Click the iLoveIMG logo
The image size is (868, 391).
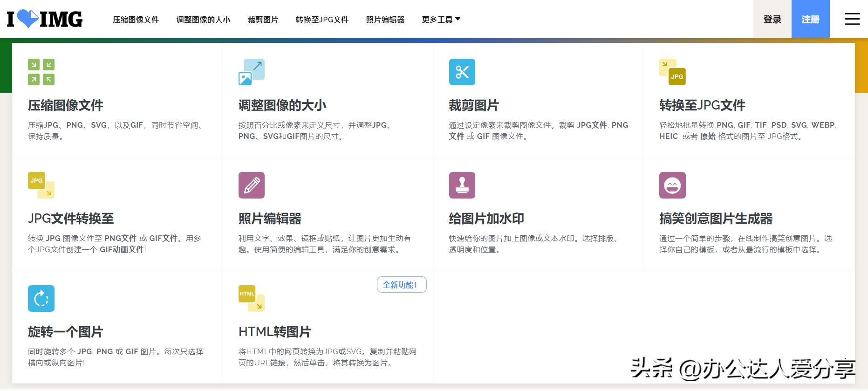point(45,19)
